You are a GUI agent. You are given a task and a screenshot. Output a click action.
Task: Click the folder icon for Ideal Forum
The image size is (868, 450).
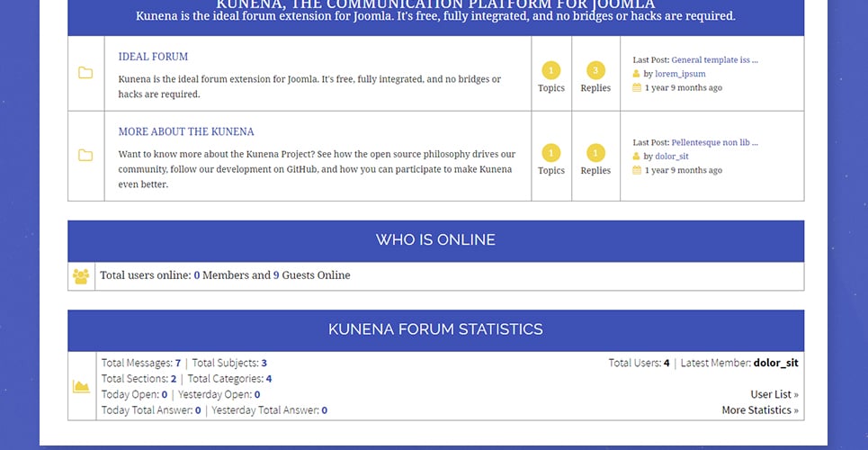[85, 73]
